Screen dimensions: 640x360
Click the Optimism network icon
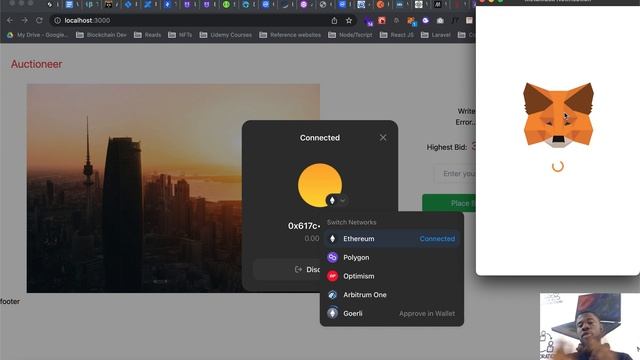coord(333,276)
